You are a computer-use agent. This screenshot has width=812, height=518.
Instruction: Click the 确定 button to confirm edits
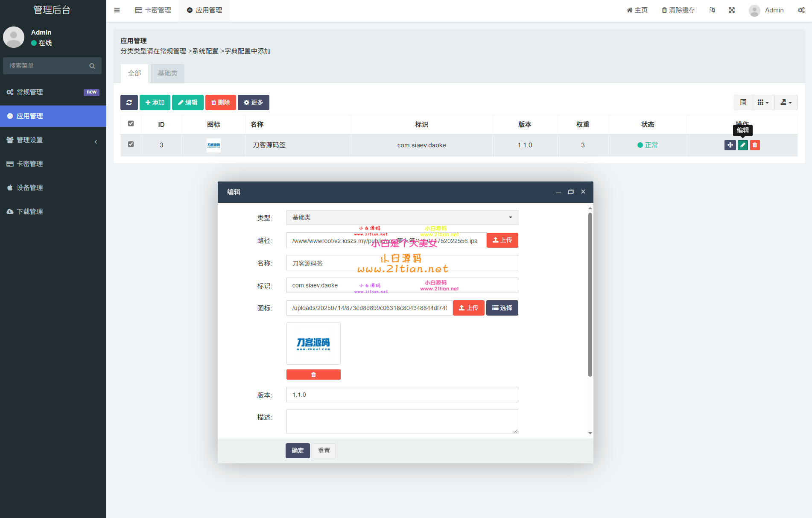(x=298, y=451)
